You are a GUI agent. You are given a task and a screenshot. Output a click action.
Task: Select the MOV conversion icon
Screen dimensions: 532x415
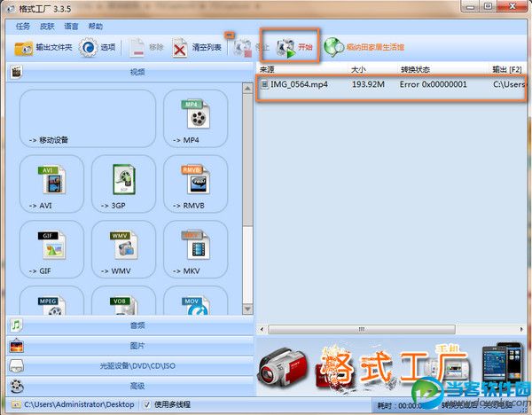pyautogui.click(x=195, y=305)
